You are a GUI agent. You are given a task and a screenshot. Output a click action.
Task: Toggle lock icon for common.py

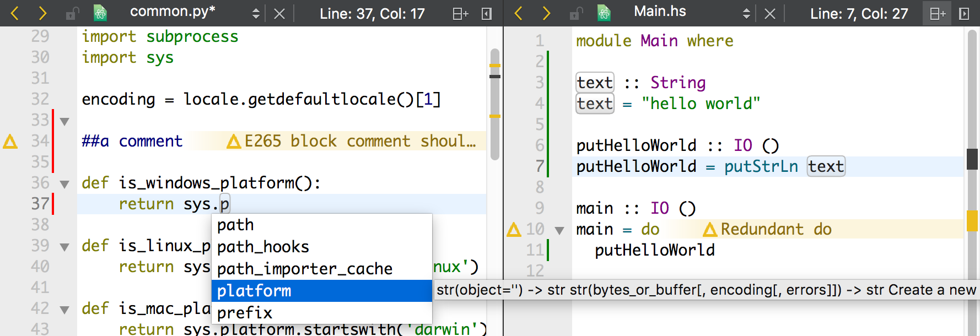point(72,13)
